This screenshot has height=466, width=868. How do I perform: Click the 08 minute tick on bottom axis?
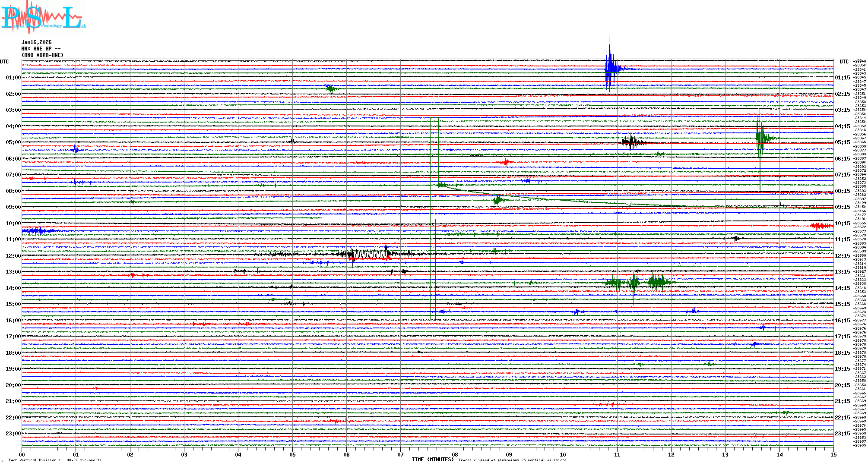(455, 454)
